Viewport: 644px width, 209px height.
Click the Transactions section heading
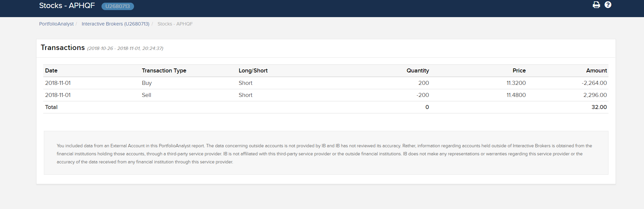tap(63, 48)
